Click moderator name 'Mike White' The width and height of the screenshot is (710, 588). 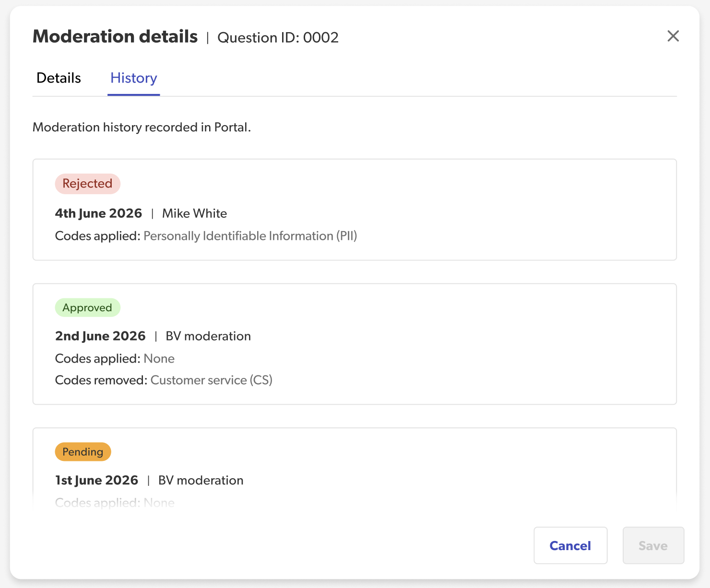(x=194, y=213)
